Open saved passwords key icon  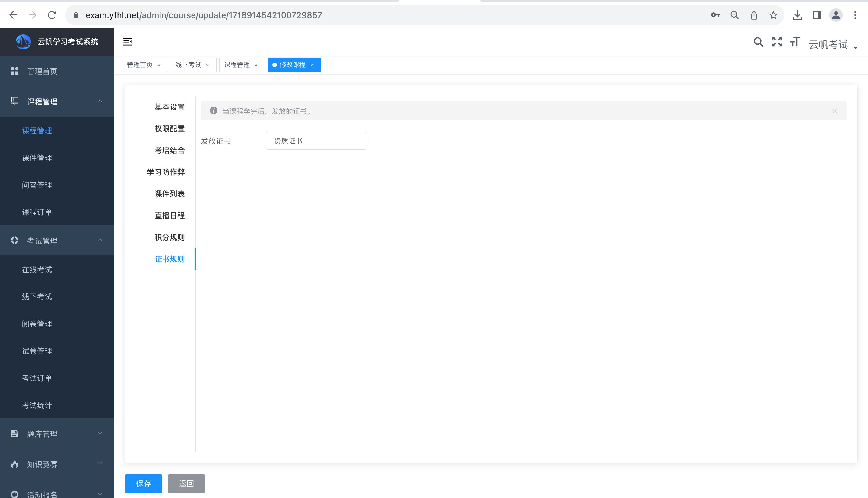pos(715,15)
